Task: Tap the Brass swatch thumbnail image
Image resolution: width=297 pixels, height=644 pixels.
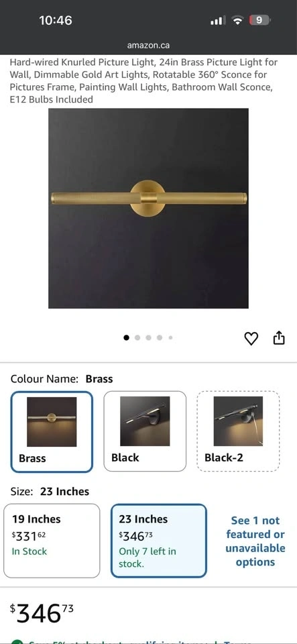Action: 52,421
